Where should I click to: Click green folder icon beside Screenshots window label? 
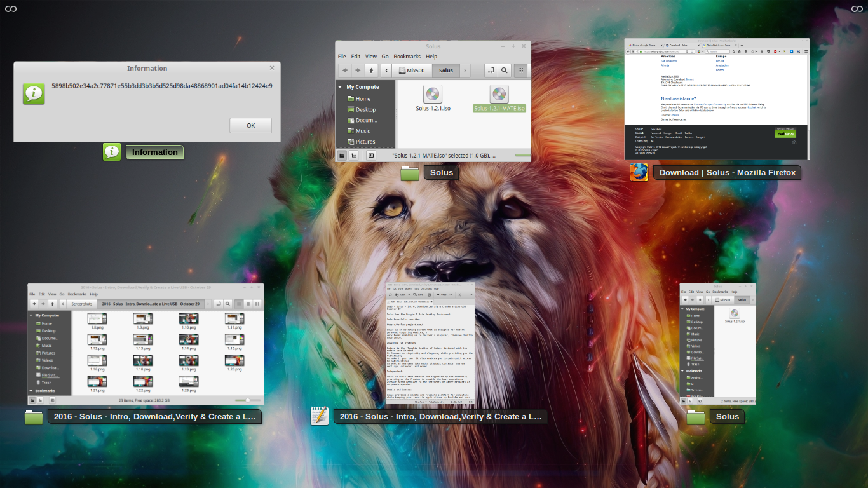(x=34, y=417)
